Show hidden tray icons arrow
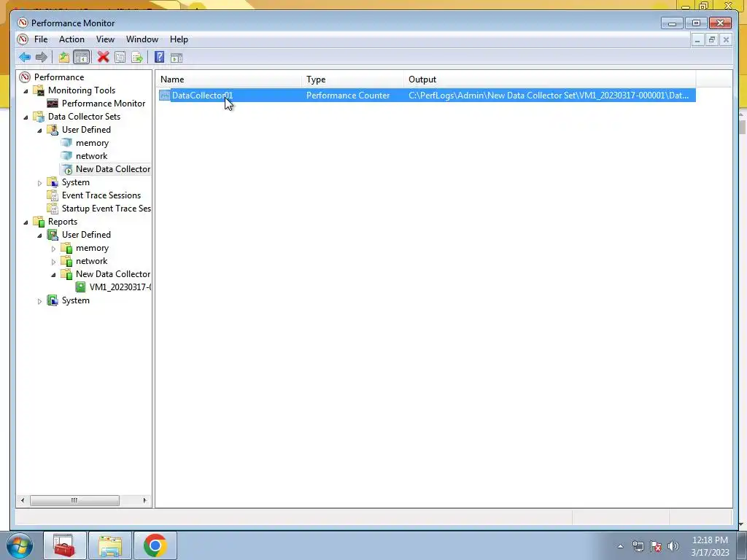The width and height of the screenshot is (747, 560). tap(620, 546)
